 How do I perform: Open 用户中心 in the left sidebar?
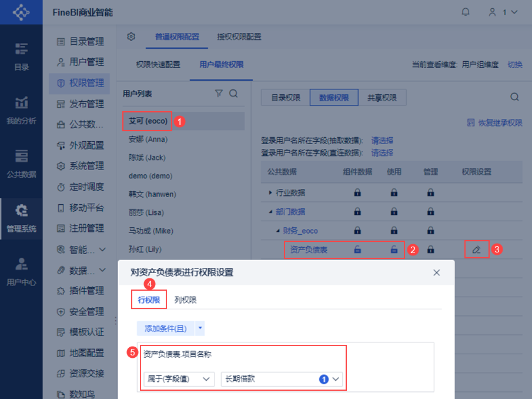click(x=21, y=272)
